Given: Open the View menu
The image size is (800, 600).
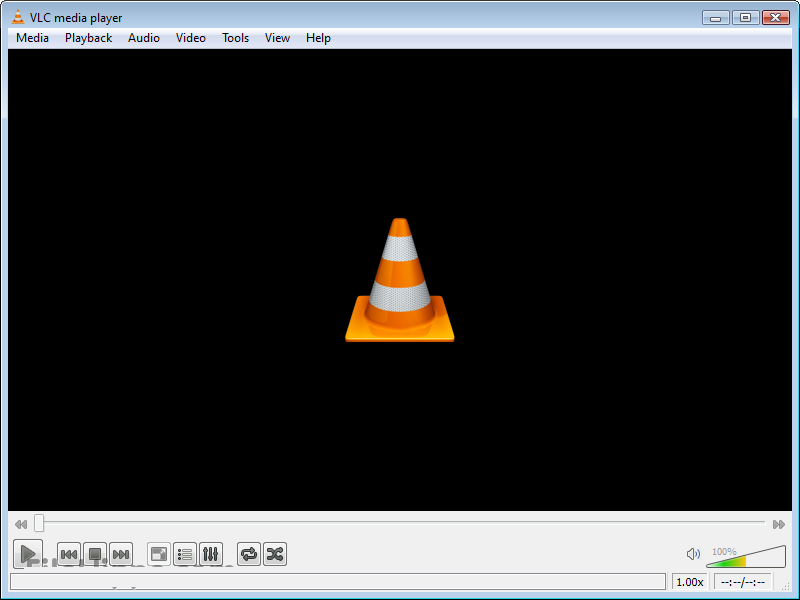Looking at the screenshot, I should 277,38.
